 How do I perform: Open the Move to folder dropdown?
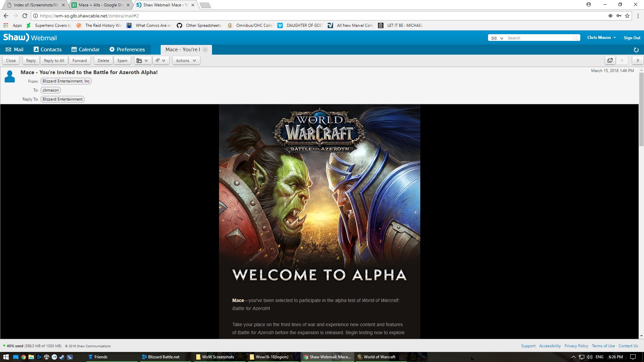point(142,61)
